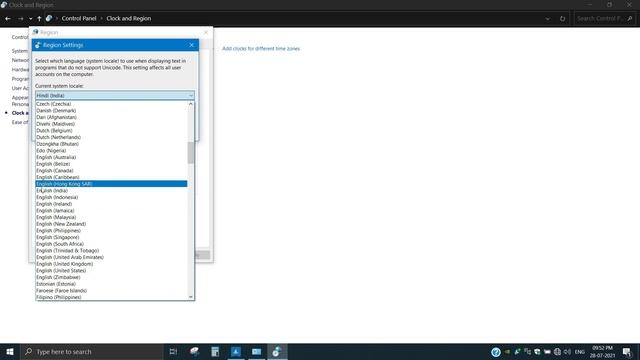640x360 pixels.
Task: Select English (Zimbabwe) locale
Action: point(111,277)
